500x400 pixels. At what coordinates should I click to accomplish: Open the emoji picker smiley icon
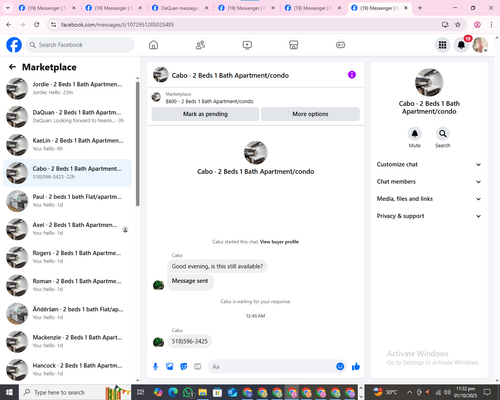pyautogui.click(x=340, y=366)
